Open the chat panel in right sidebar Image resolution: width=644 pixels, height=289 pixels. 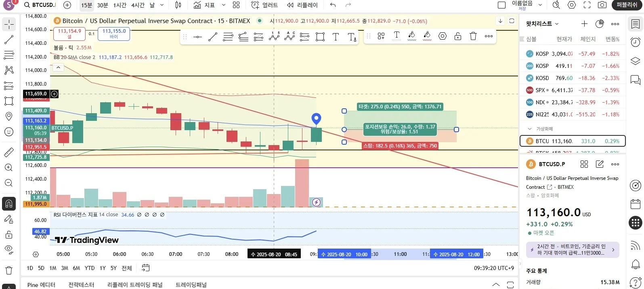click(636, 80)
